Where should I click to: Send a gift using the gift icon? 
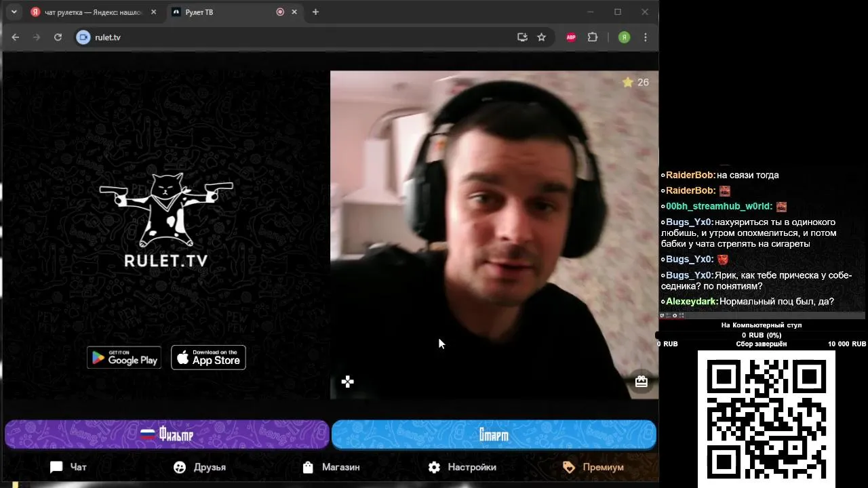[x=641, y=382]
